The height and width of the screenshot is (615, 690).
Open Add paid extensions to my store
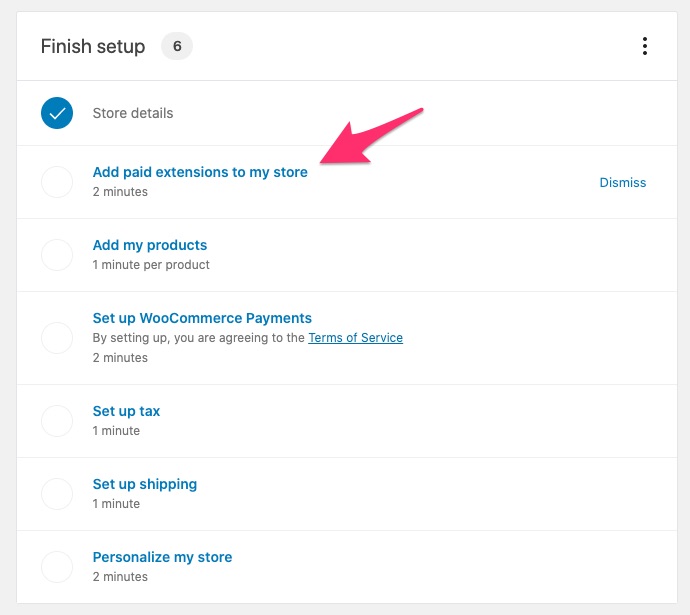(x=200, y=172)
